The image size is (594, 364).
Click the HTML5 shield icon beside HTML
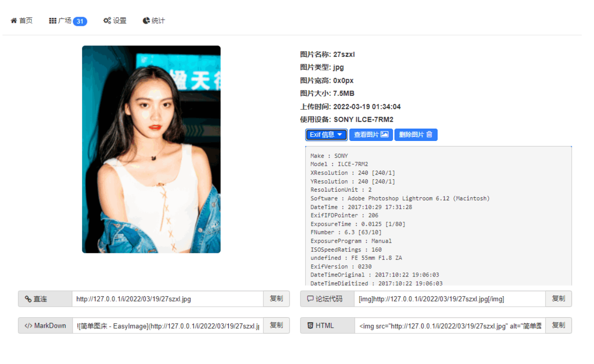tap(310, 326)
